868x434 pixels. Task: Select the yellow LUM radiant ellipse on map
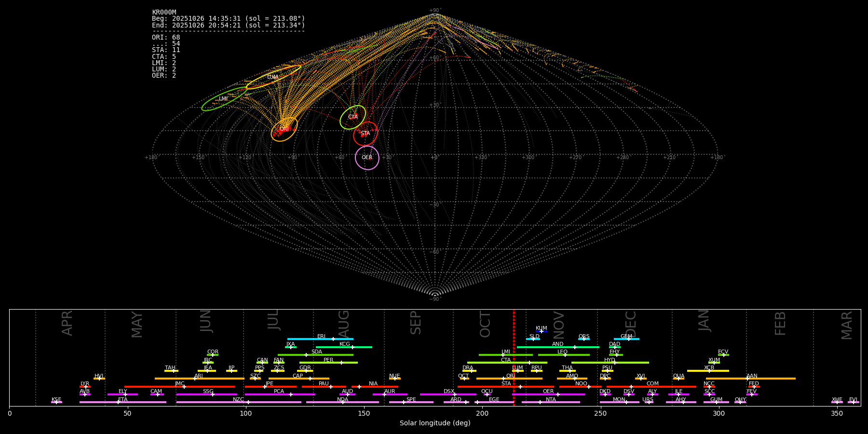click(x=273, y=77)
